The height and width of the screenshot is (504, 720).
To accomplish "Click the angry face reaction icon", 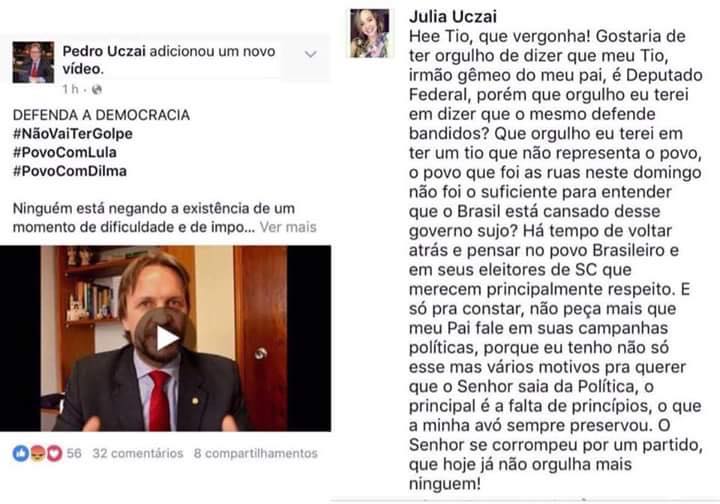I will [38, 453].
